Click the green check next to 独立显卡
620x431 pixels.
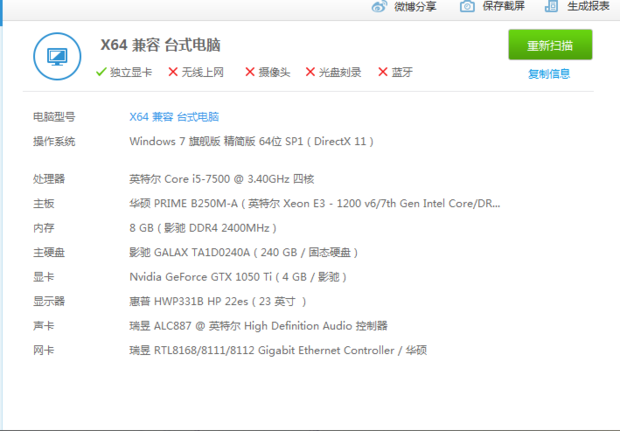pyautogui.click(x=101, y=72)
